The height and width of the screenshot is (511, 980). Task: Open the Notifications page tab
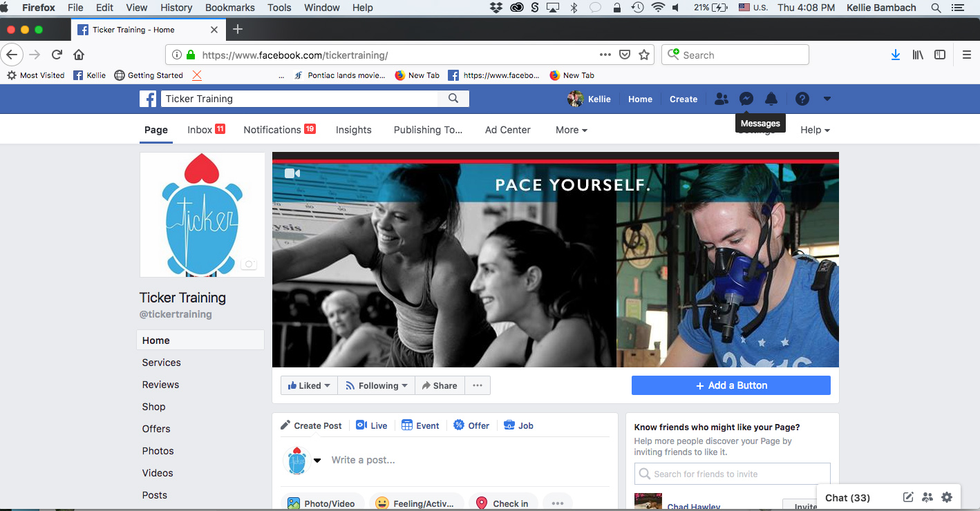tap(279, 130)
